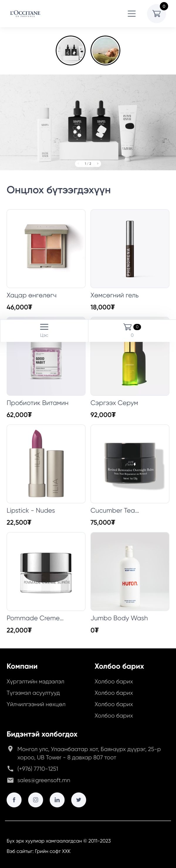Open the hamburger menu in header

coord(131,13)
